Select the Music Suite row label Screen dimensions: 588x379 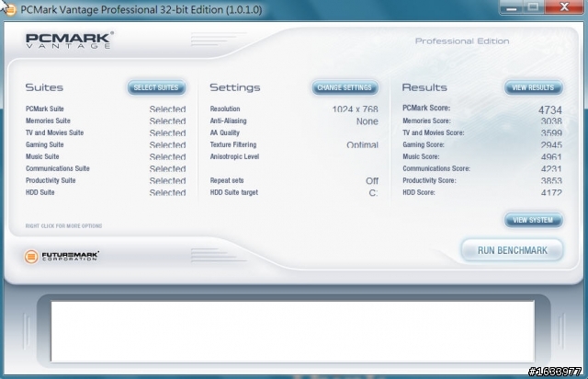click(42, 156)
